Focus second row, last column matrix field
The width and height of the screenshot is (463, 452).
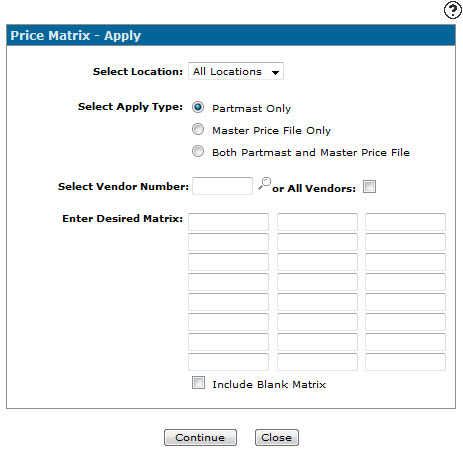pos(405,242)
